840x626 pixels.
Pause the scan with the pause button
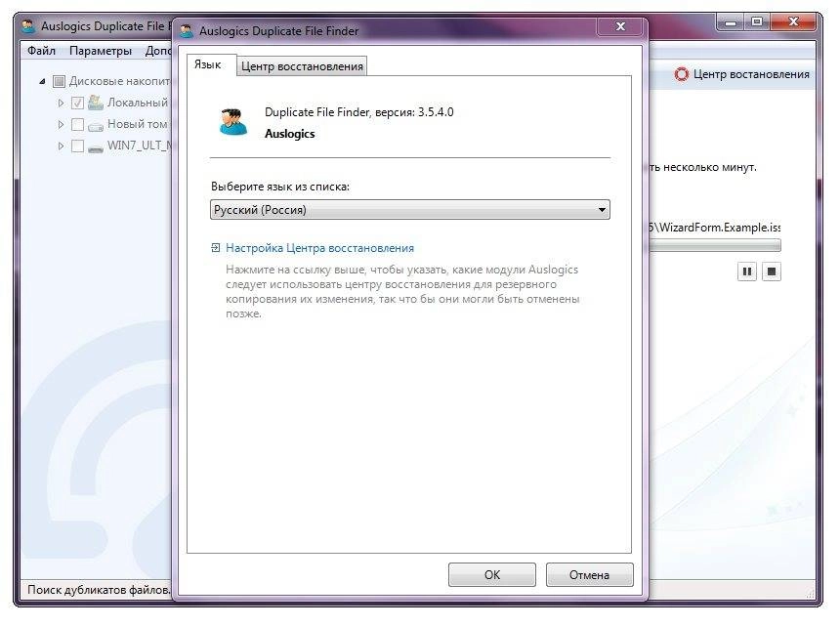coord(747,271)
